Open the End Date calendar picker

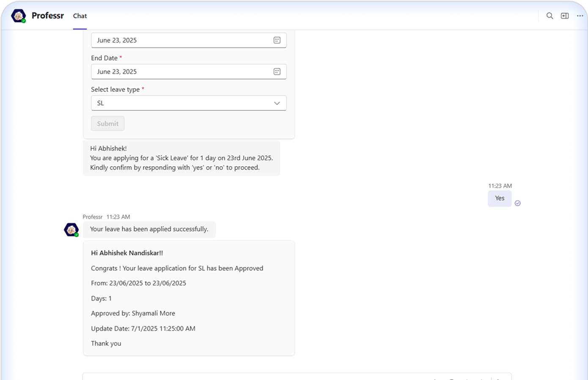tap(277, 72)
